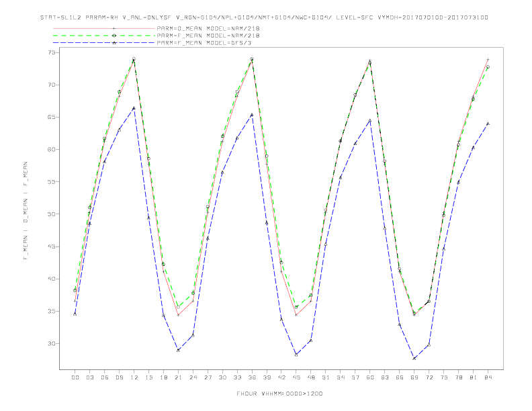Click the x-axis forecast hour label 06
Viewport: 532px width, 411px height.
tap(105, 377)
